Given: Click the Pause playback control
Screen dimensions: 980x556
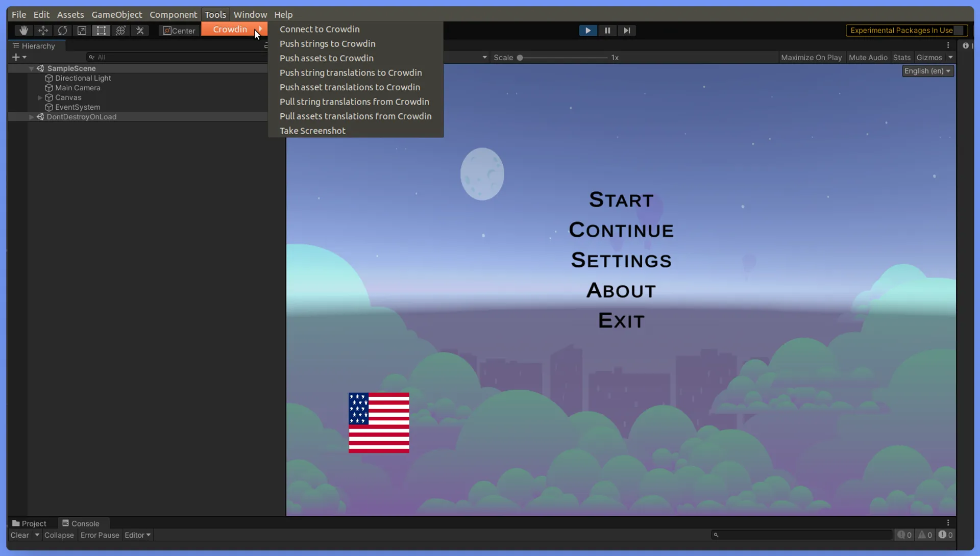Looking at the screenshot, I should (606, 30).
